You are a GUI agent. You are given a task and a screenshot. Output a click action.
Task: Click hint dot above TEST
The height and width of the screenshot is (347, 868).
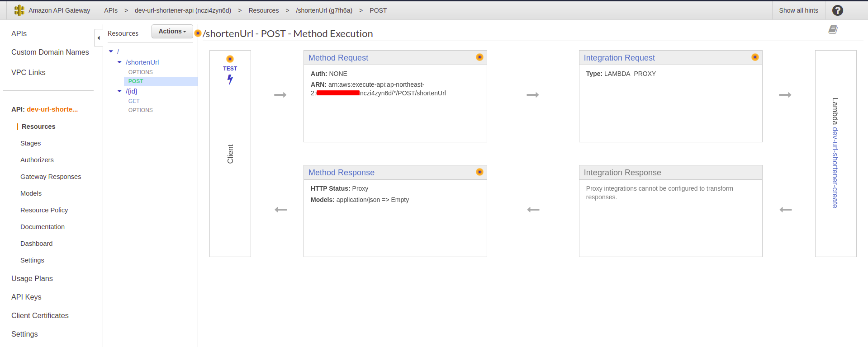(x=230, y=59)
